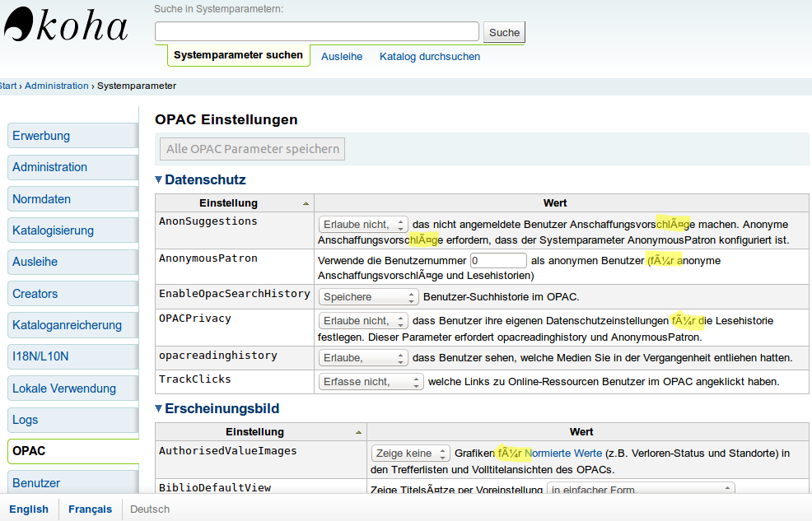Switch language to Français
The height and width of the screenshot is (521, 812).
[90, 509]
